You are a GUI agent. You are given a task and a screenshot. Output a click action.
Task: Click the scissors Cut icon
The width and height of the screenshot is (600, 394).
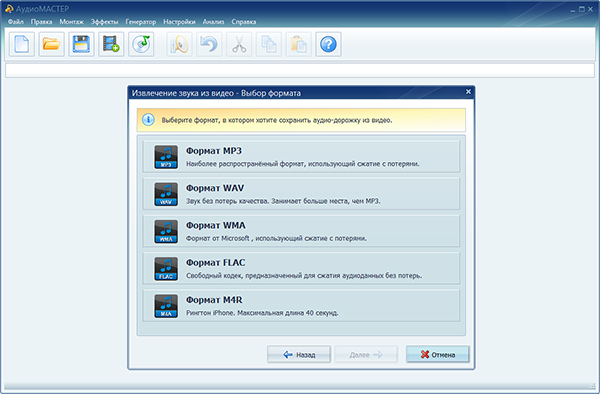click(239, 44)
